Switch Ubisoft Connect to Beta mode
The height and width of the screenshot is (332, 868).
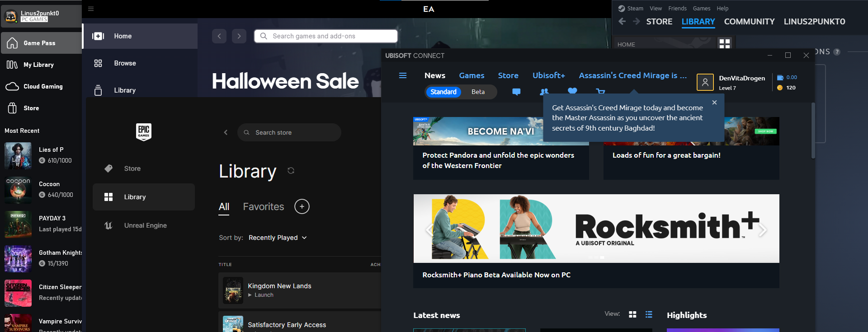click(478, 92)
